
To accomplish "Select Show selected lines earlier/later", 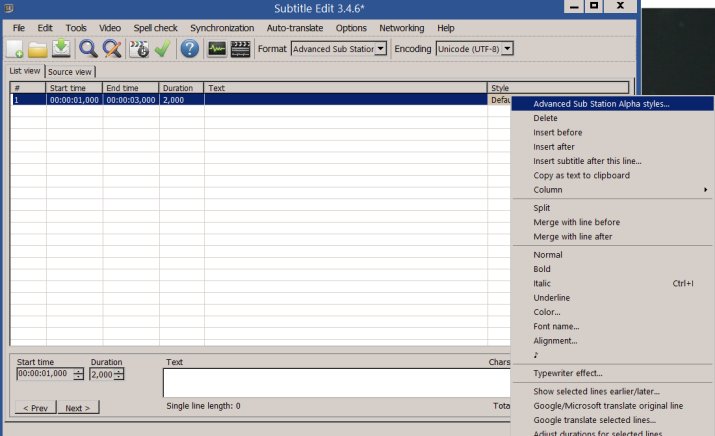I will coord(612,391).
